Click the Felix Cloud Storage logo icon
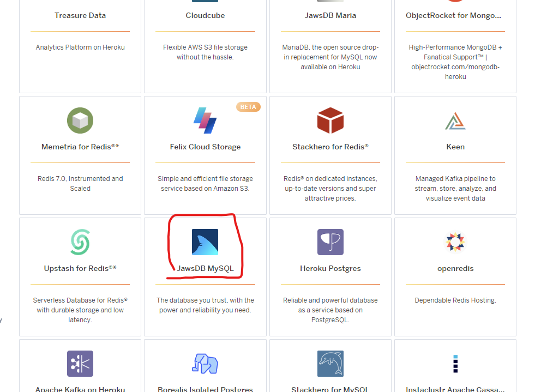 [205, 120]
